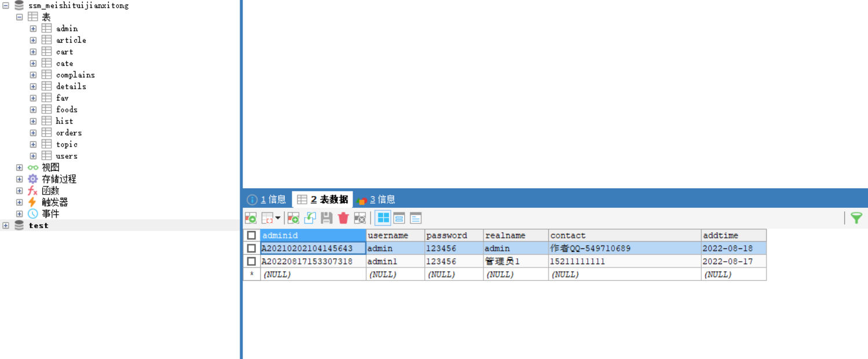Click the new-row asterisk marker

(251, 274)
